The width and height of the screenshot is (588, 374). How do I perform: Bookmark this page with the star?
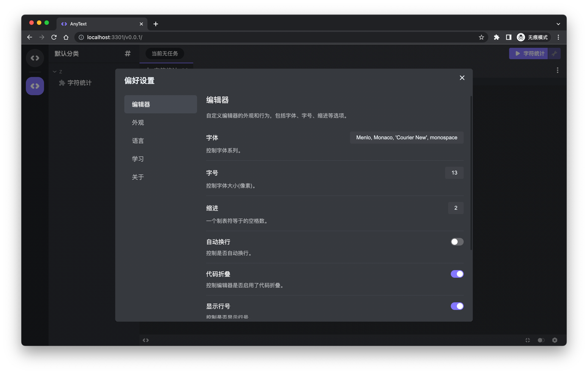click(481, 37)
